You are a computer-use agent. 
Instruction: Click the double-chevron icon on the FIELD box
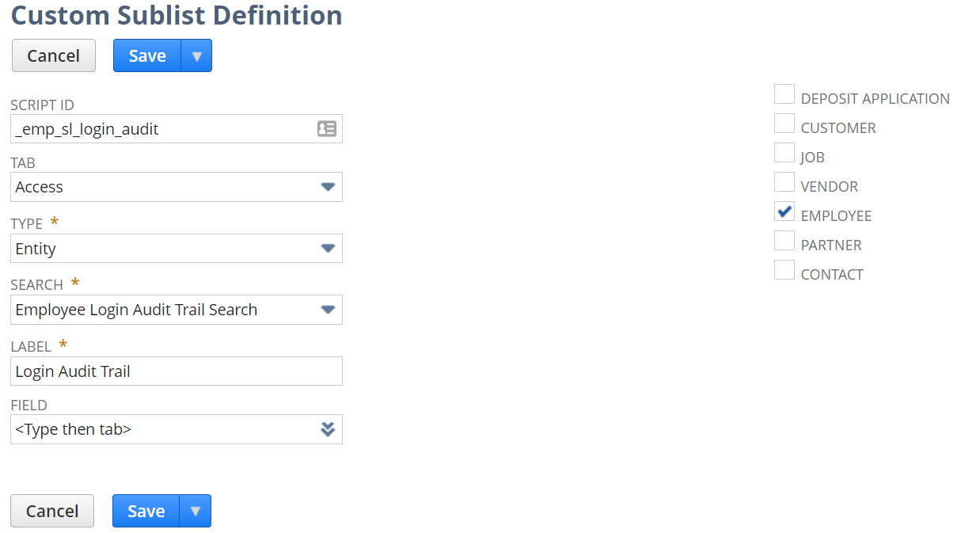[327, 428]
